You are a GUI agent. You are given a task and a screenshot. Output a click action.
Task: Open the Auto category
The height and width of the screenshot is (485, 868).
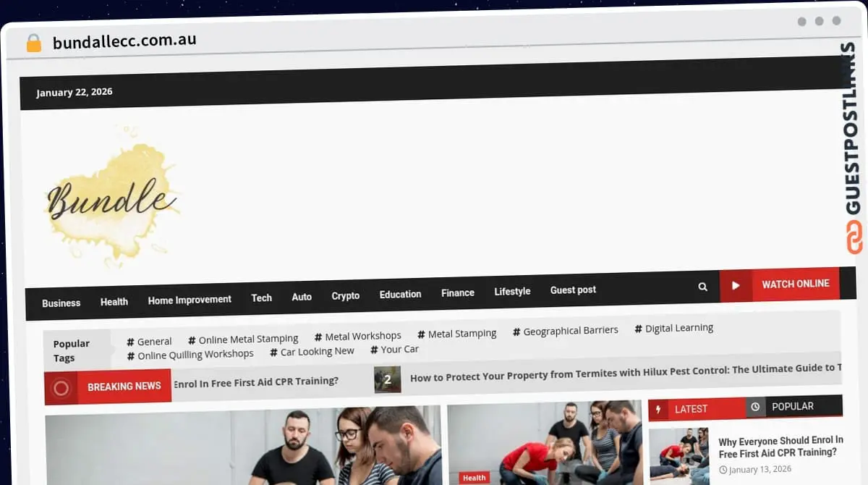point(302,297)
